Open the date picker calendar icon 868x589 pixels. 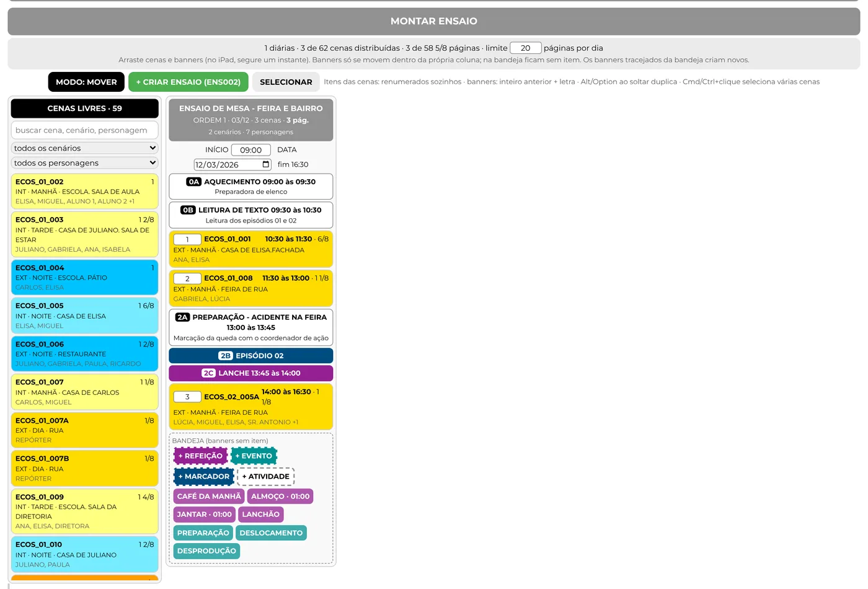click(266, 164)
